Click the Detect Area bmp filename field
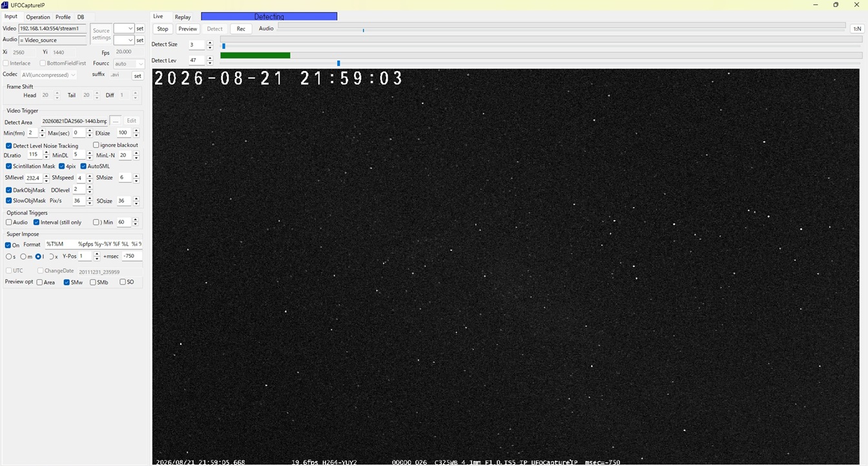Screen dimensions: 868x466 tap(74, 121)
